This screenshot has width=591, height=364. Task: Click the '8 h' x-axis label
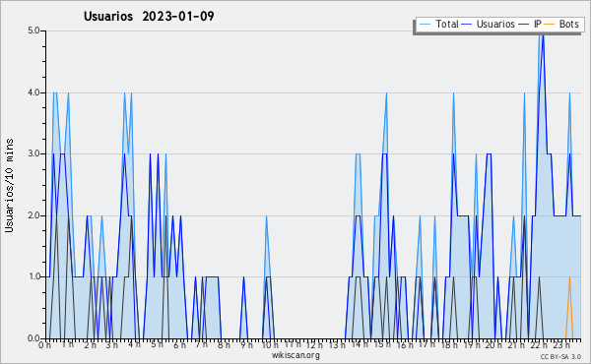coord(224,345)
